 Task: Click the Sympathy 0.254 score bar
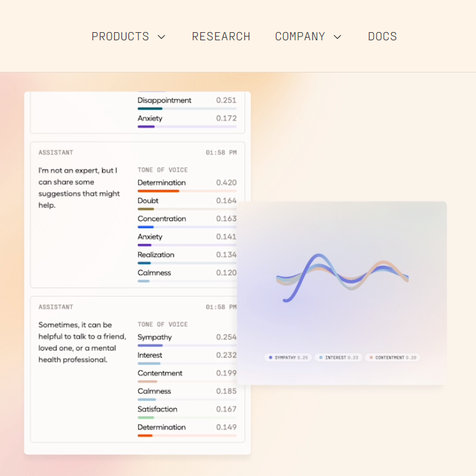coord(187,345)
